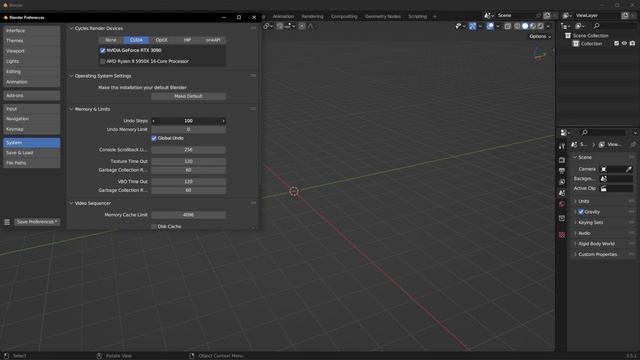Select the Tool properties tab icon
The image size is (640, 360).
[562, 146]
